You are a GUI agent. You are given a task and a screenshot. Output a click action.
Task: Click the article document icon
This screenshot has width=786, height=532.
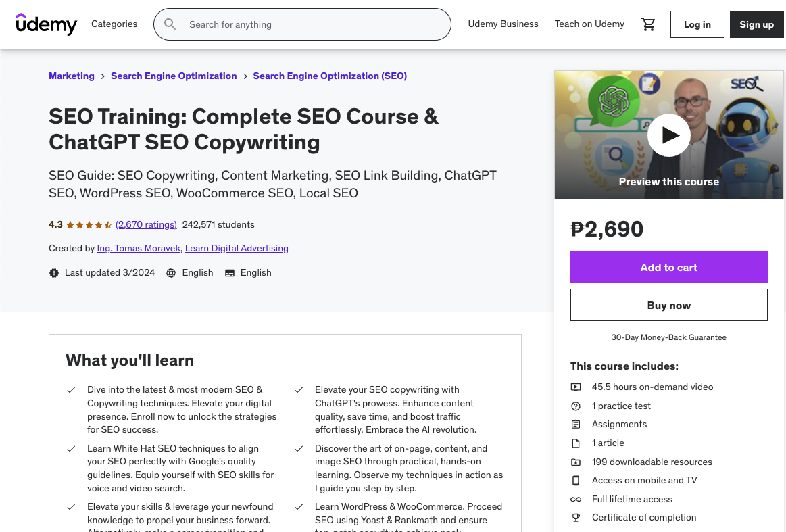pyautogui.click(x=576, y=443)
